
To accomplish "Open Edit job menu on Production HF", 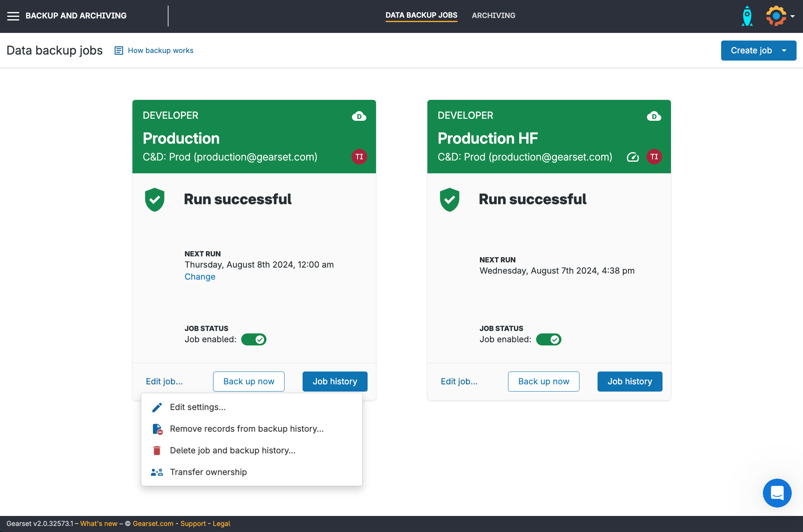I will pos(459,382).
